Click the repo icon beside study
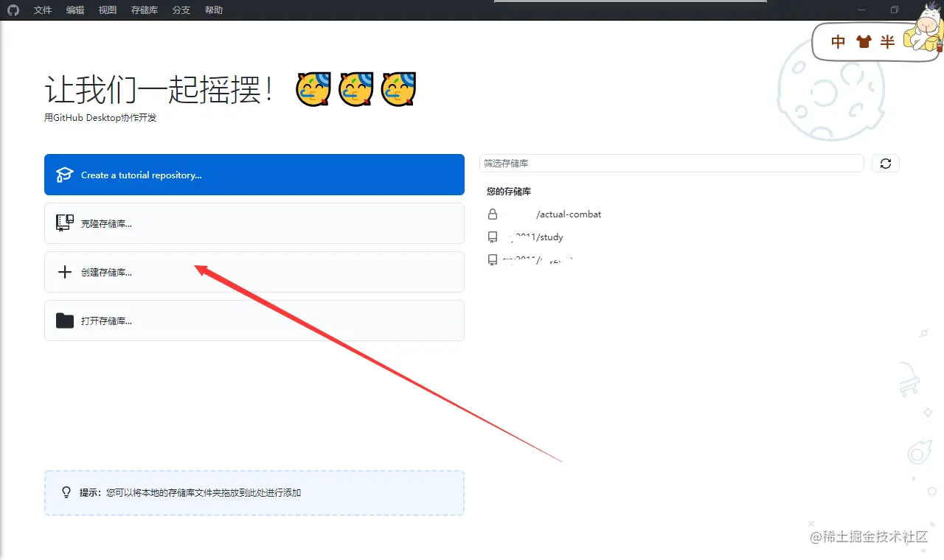Viewport: 944px width, 560px height. (493, 237)
